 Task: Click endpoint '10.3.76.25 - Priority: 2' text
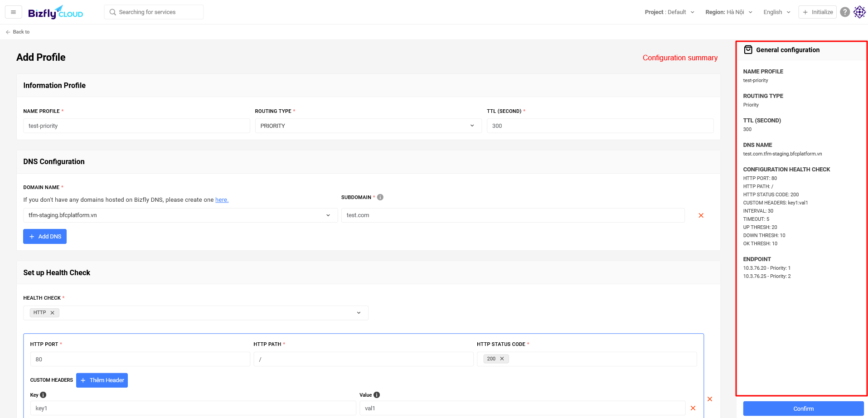coord(767,276)
